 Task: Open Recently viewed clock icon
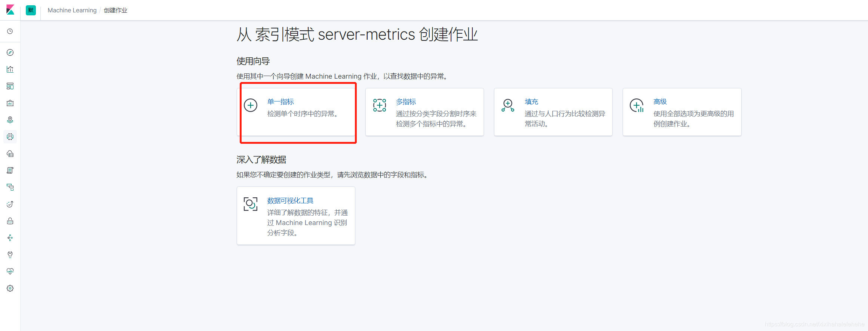10,31
